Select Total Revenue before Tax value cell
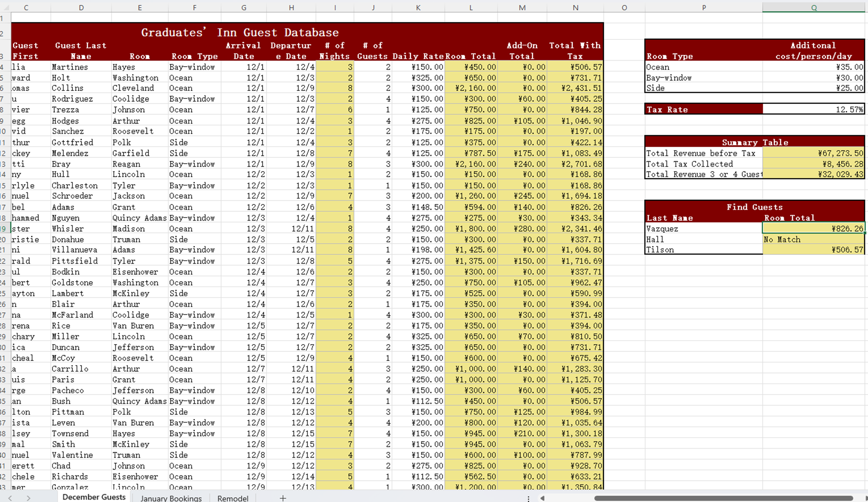Screen dimensions: 868x502 tap(813, 153)
